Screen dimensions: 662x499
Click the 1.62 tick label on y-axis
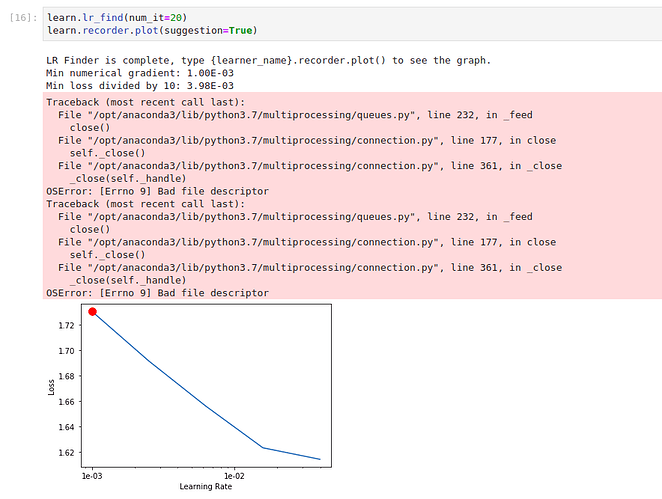tap(66, 453)
